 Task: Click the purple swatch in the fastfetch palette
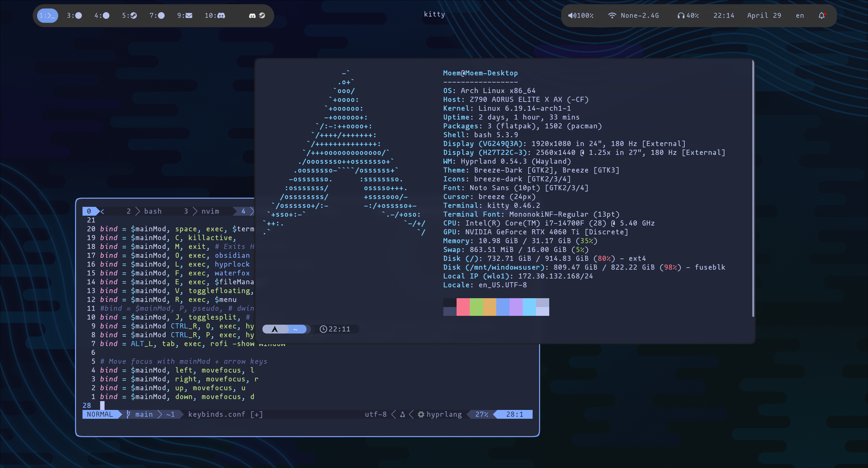(x=516, y=307)
